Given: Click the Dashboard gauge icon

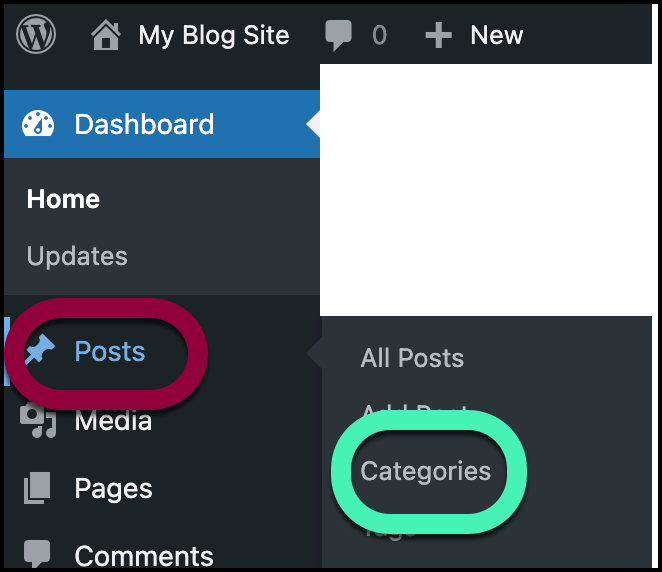Looking at the screenshot, I should 38,124.
